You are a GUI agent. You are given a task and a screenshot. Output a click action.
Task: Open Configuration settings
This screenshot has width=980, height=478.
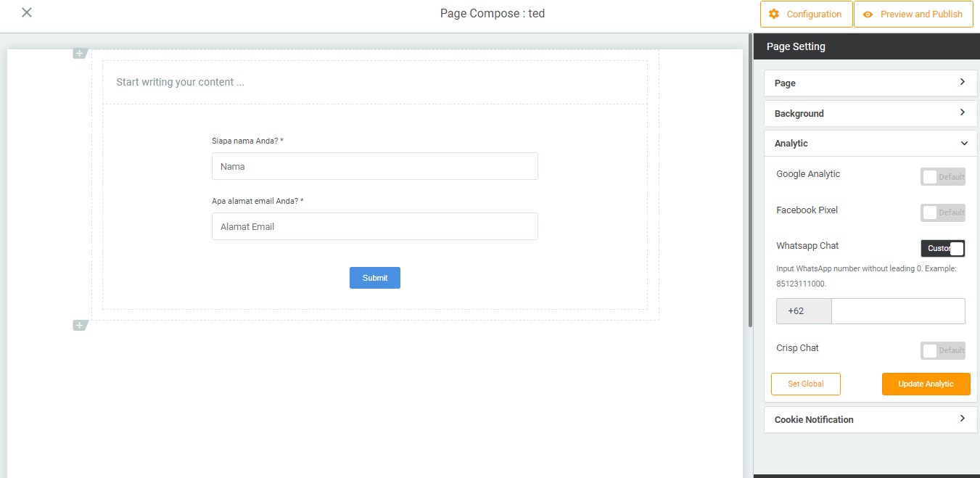click(x=807, y=14)
